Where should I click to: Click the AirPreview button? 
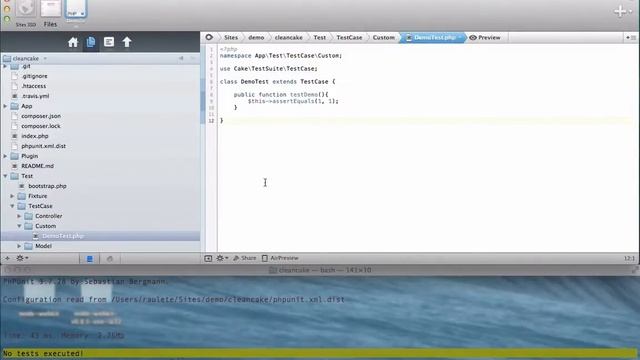click(280, 258)
